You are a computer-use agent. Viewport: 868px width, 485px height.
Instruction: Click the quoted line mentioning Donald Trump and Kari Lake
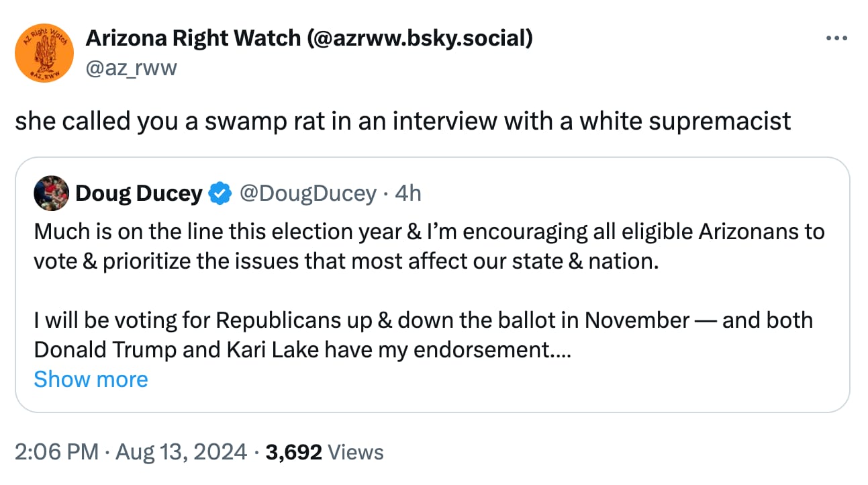coord(302,350)
